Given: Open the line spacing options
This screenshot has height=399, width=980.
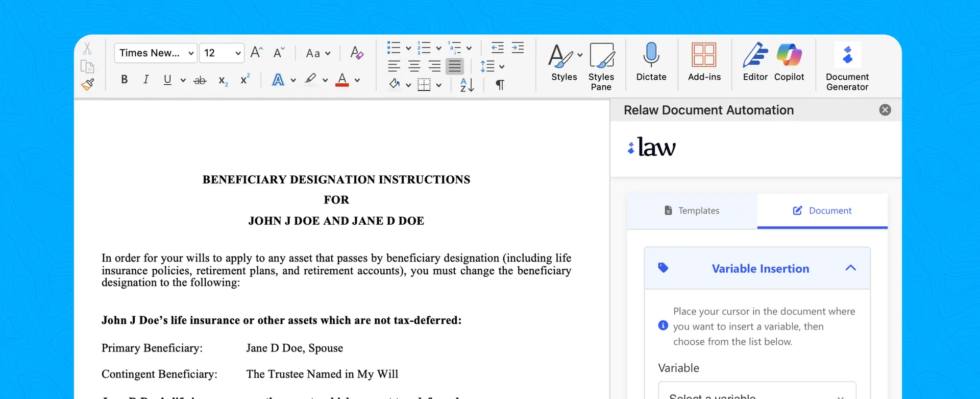Looking at the screenshot, I should [x=492, y=66].
